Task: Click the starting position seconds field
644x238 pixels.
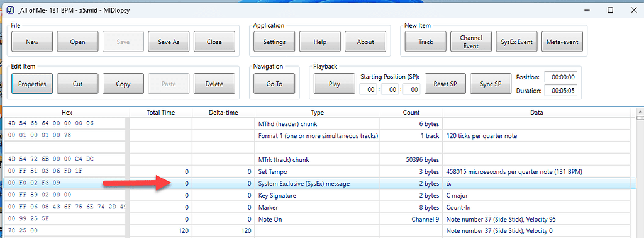Action: point(412,89)
